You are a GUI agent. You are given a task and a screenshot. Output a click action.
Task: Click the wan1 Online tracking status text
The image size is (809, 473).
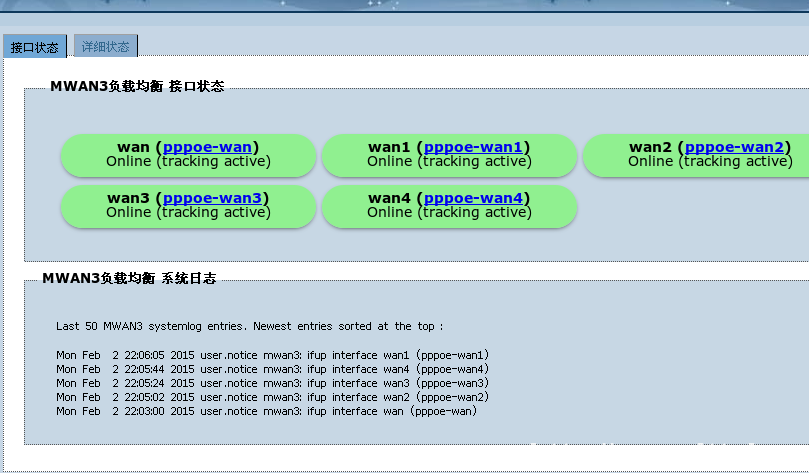(x=449, y=162)
